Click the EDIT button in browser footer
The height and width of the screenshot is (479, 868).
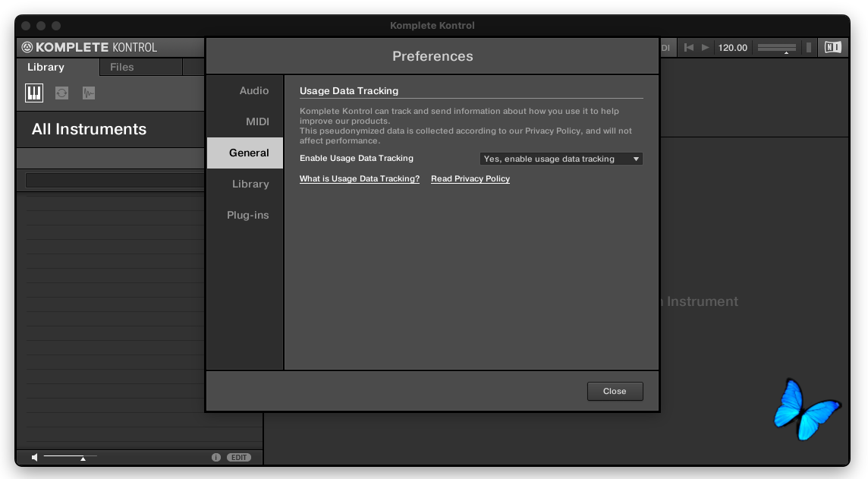click(238, 458)
